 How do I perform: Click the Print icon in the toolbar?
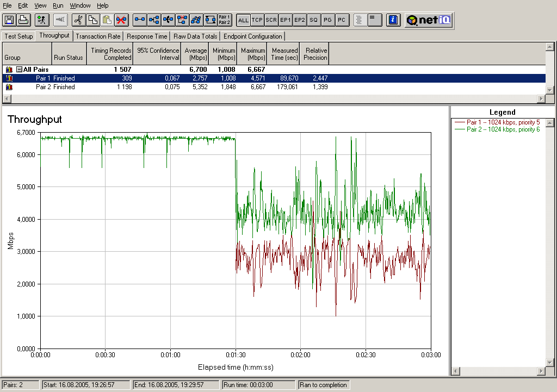[x=23, y=20]
